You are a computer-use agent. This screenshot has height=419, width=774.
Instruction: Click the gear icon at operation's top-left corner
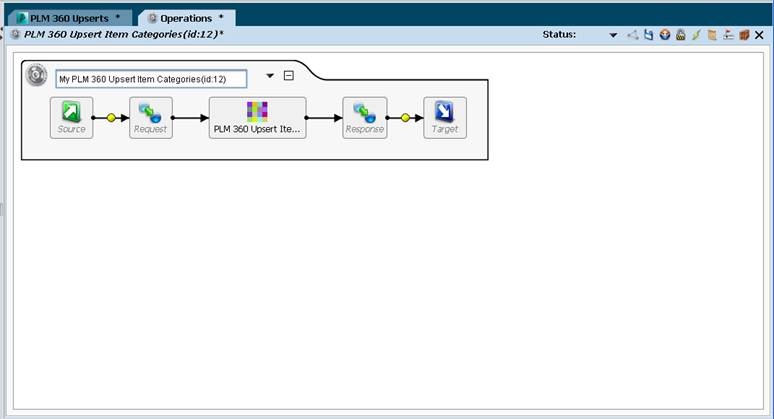coord(36,75)
